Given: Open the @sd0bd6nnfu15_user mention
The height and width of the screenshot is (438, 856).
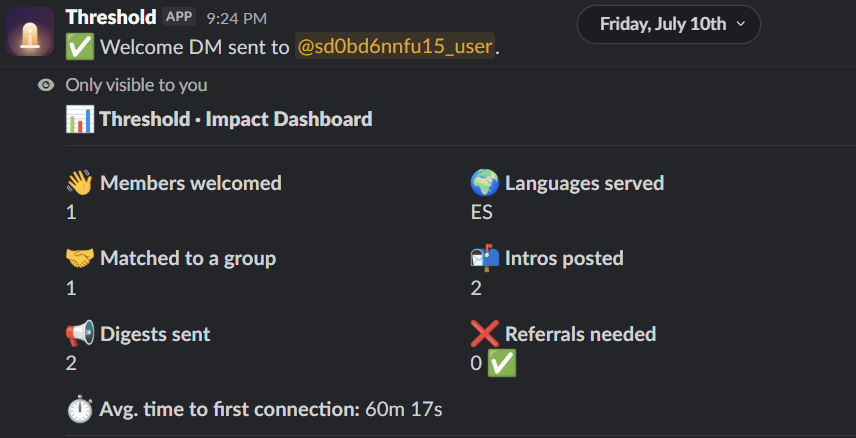Looking at the screenshot, I should click(395, 48).
